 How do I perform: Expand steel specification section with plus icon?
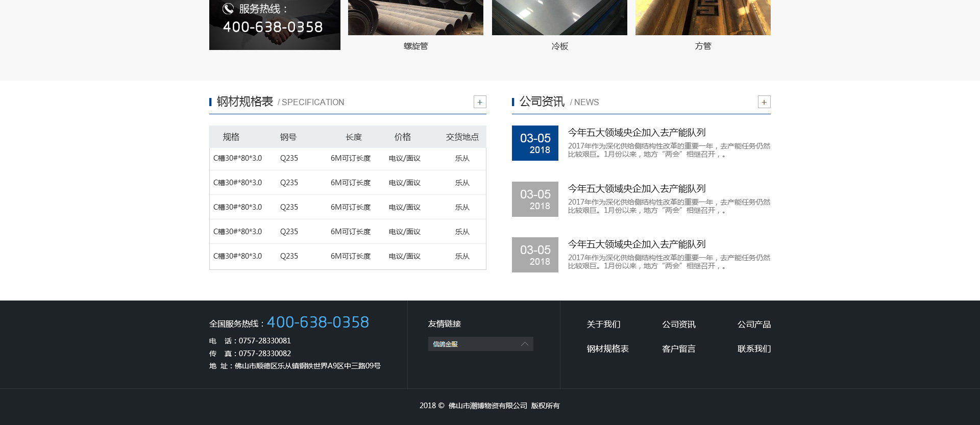pos(480,102)
